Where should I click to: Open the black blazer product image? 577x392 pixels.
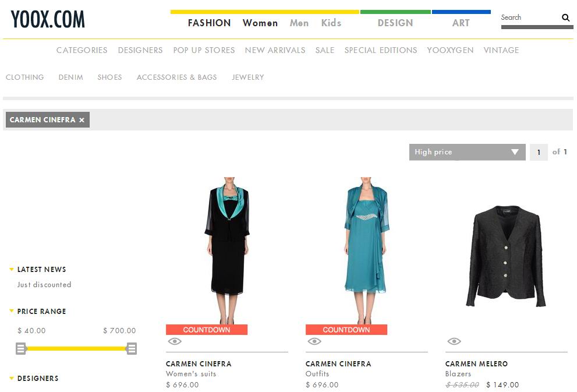point(505,256)
